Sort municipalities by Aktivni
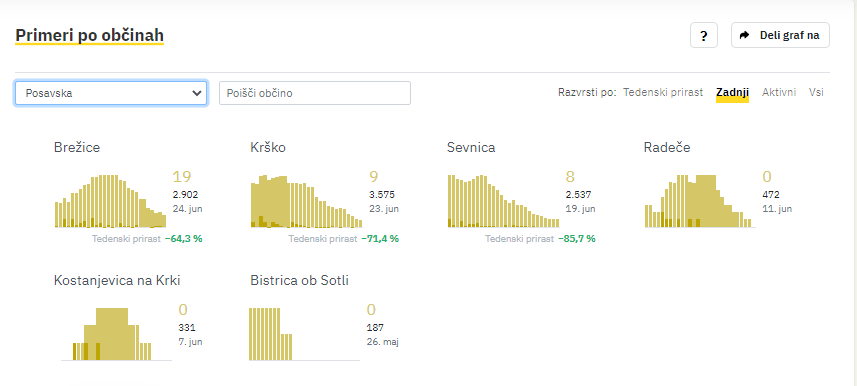This screenshot has width=857, height=386. (x=779, y=92)
